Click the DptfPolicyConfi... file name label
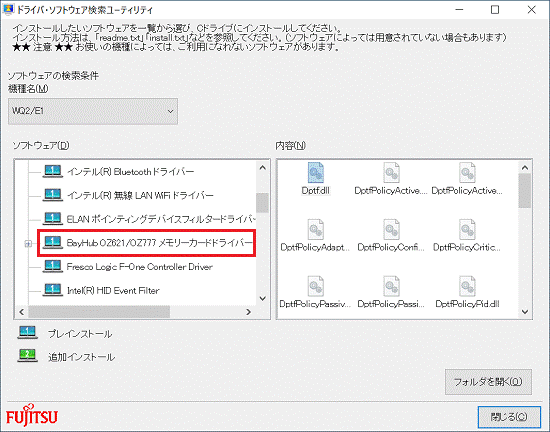The image size is (550, 432). coord(391,247)
